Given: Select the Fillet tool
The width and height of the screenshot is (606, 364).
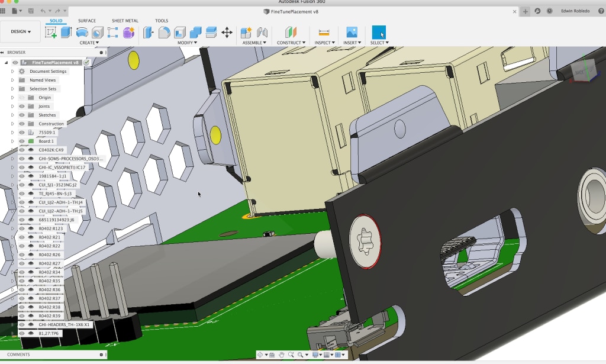Looking at the screenshot, I should pyautogui.click(x=165, y=33).
